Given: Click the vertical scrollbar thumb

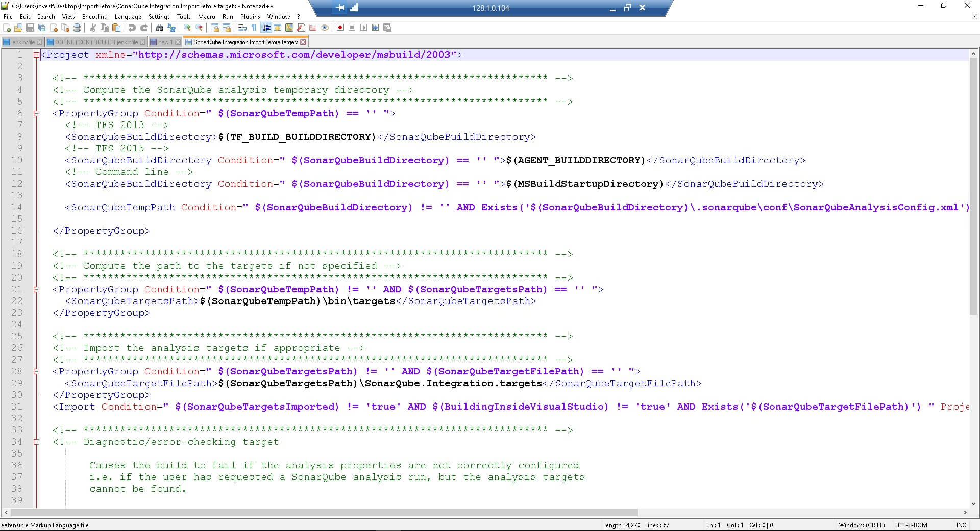Looking at the screenshot, I should coord(973,186).
